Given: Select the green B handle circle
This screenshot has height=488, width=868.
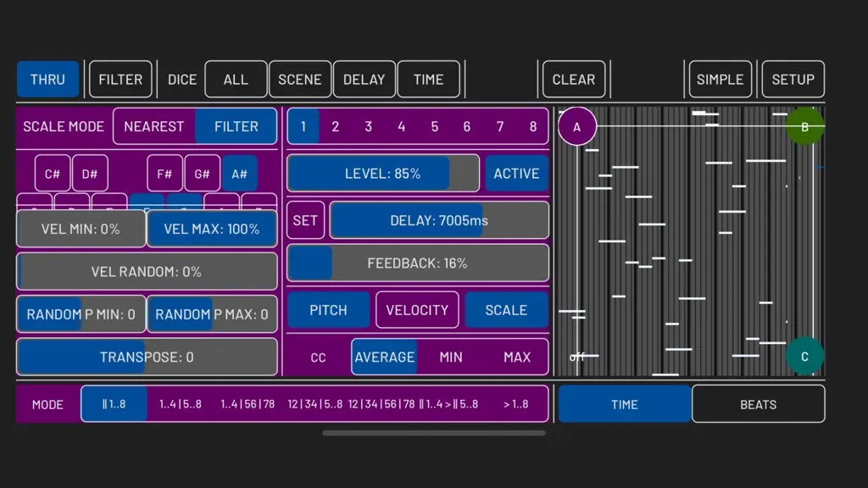Looking at the screenshot, I should (x=805, y=127).
